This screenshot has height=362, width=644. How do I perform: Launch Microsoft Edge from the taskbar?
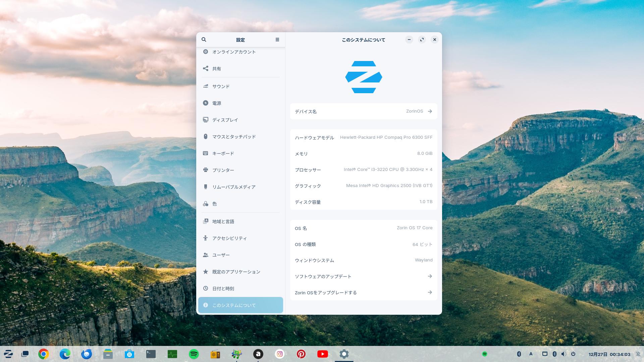tap(65, 354)
